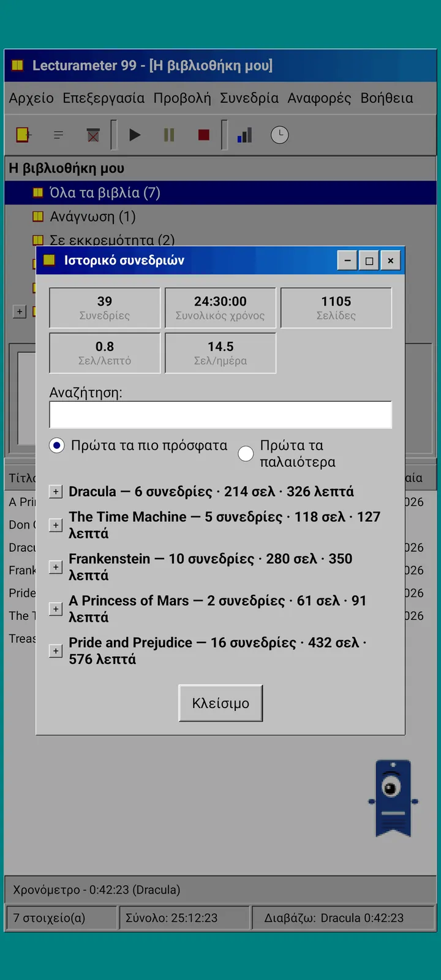Click the 14.5 Σελ/ημέρα stat box

[x=221, y=353]
